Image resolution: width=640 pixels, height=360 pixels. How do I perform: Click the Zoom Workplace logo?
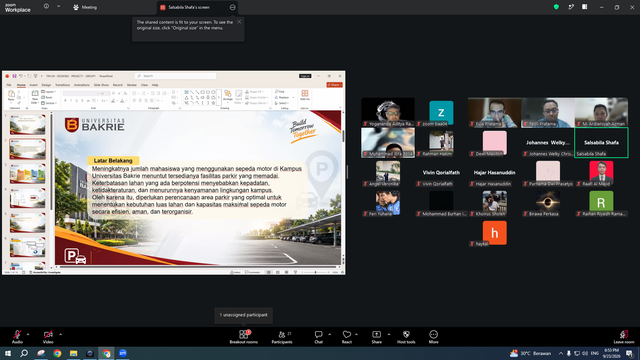(18, 8)
